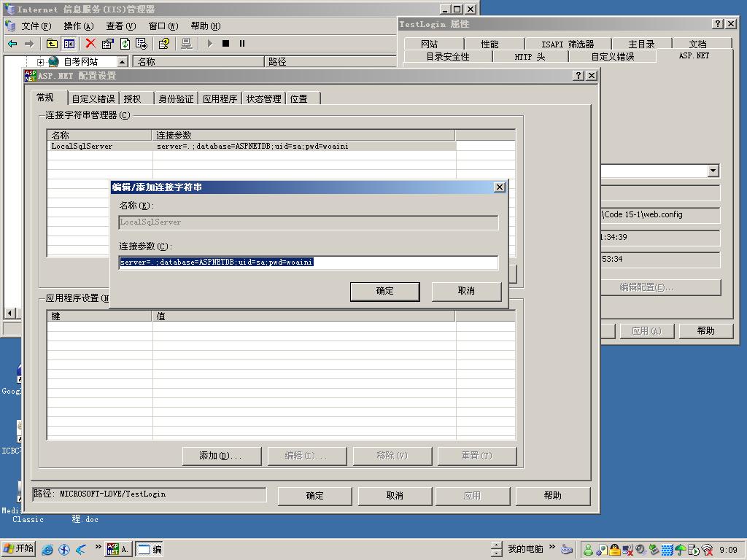Screen dimensions: 747x560
Task: Click the Back arrow in the IIS toolbar
Action: (x=13, y=42)
